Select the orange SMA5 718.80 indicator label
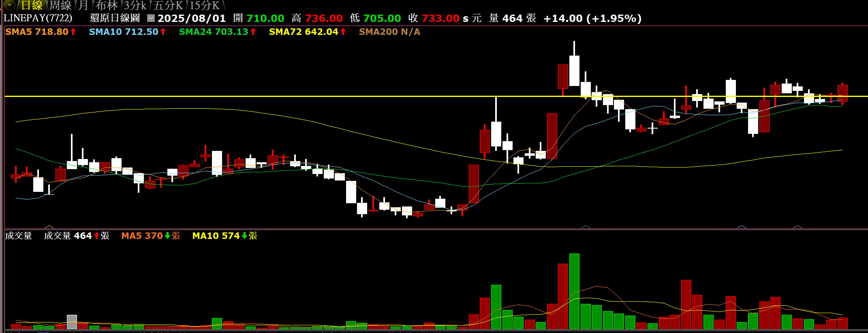The image size is (868, 333). [x=37, y=32]
